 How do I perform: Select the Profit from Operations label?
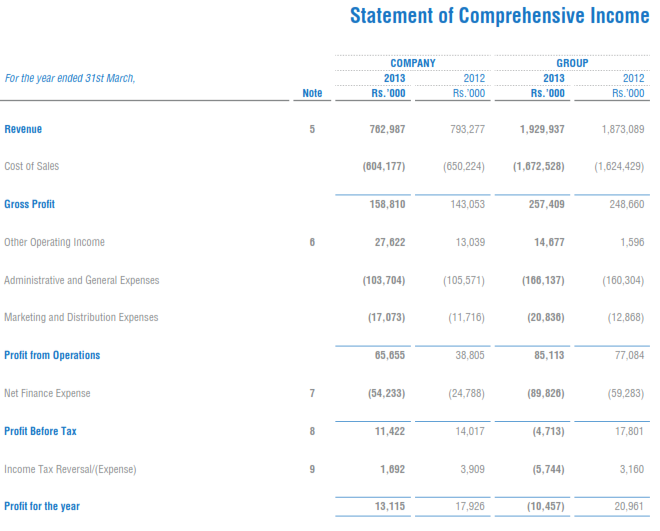point(52,355)
